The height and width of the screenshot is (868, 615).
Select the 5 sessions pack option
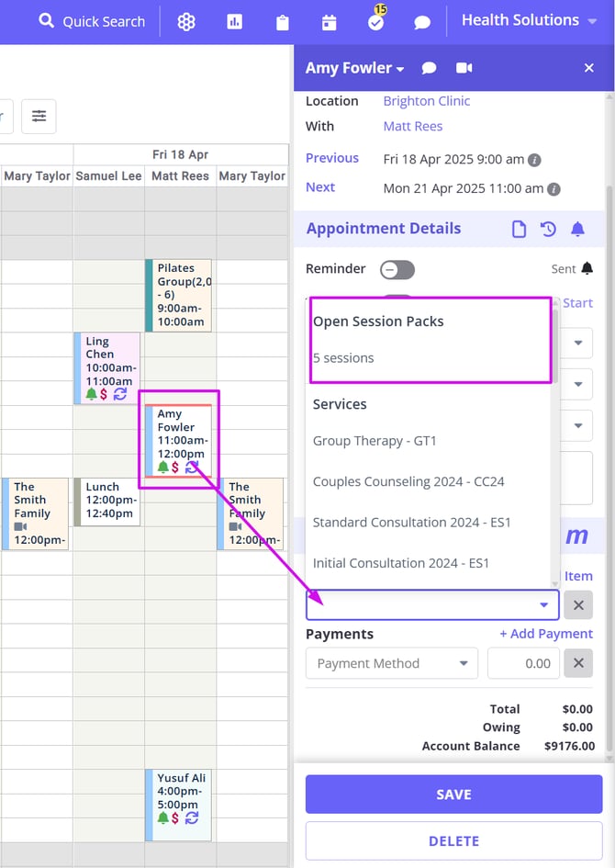coord(343,358)
